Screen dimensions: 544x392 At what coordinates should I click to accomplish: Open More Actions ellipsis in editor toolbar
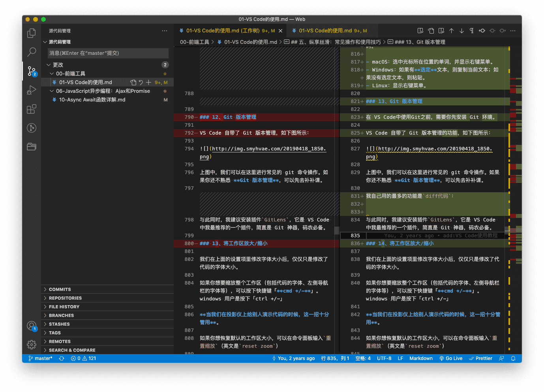click(x=513, y=31)
